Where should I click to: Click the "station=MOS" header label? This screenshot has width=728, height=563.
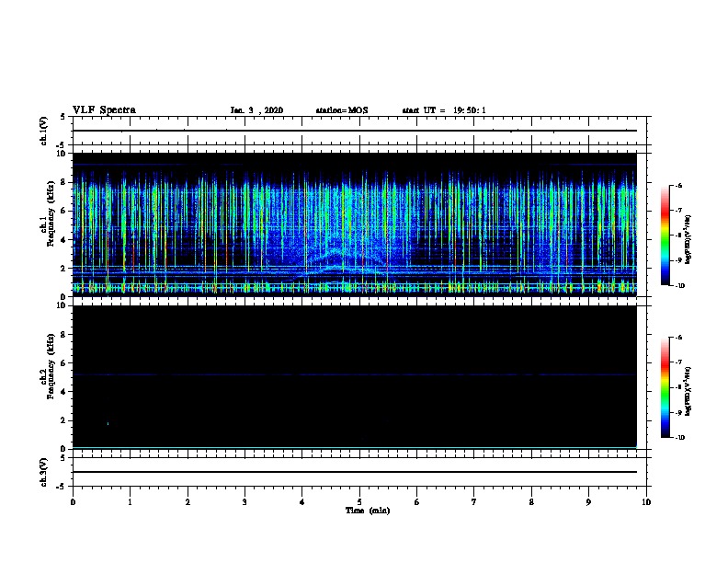pos(342,110)
